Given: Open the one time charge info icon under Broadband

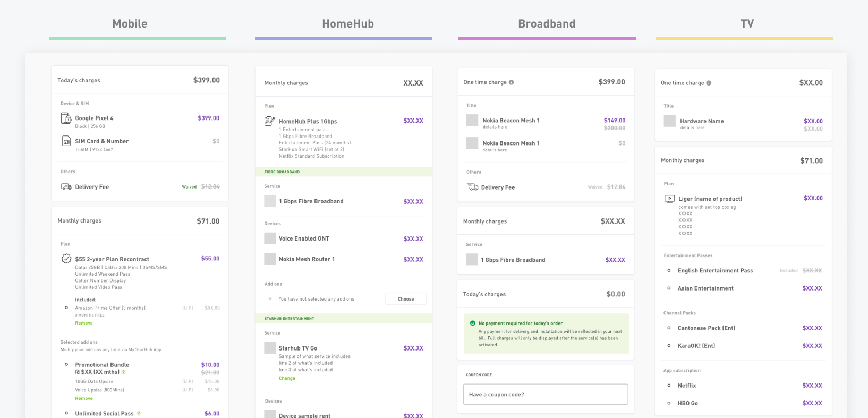Looking at the screenshot, I should pyautogui.click(x=511, y=81).
